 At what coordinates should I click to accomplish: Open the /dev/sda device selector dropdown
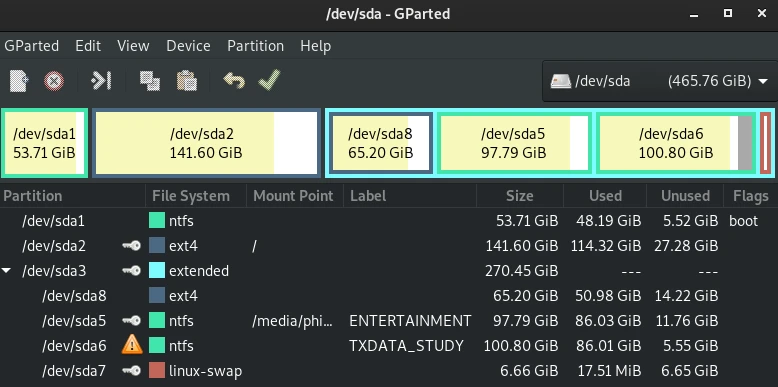660,81
